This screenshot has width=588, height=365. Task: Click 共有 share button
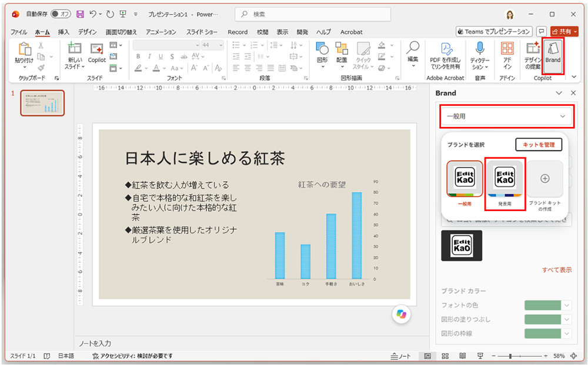click(564, 32)
